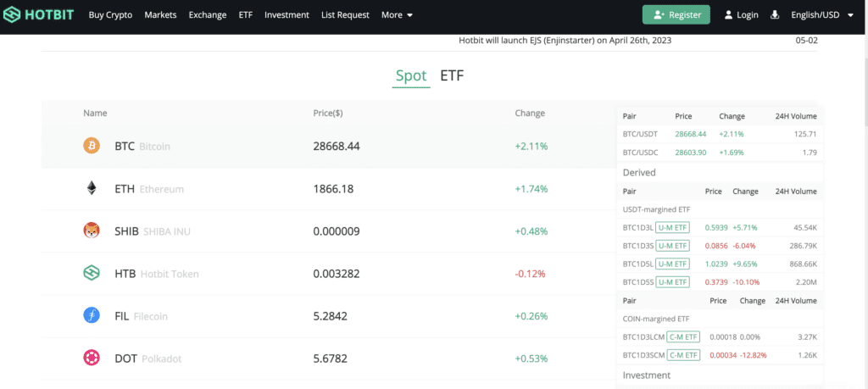Click the ETH Ethereum row name
Image resolution: width=868 pixels, height=389 pixels.
click(149, 189)
